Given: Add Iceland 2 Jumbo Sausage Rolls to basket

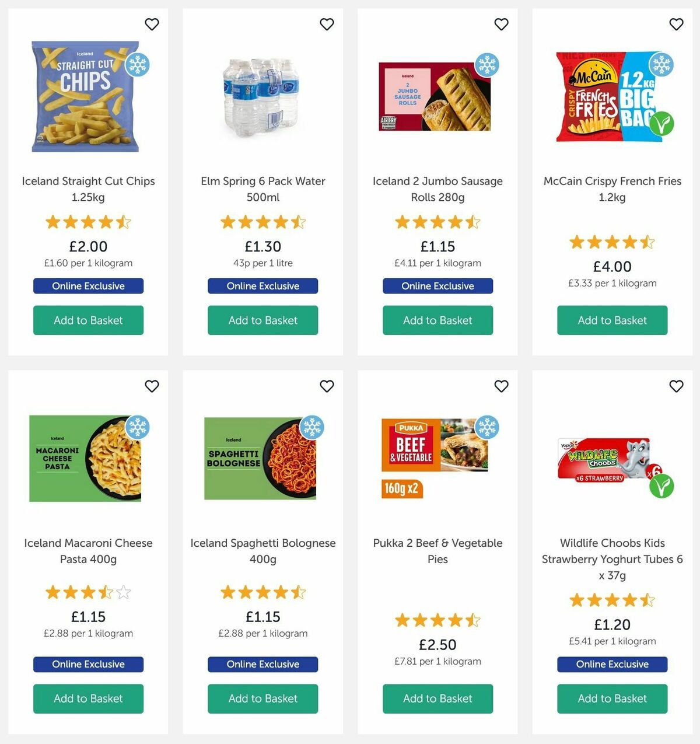Looking at the screenshot, I should tap(437, 320).
